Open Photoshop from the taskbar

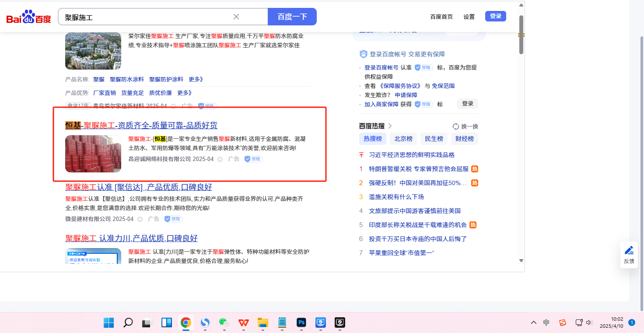click(x=301, y=323)
